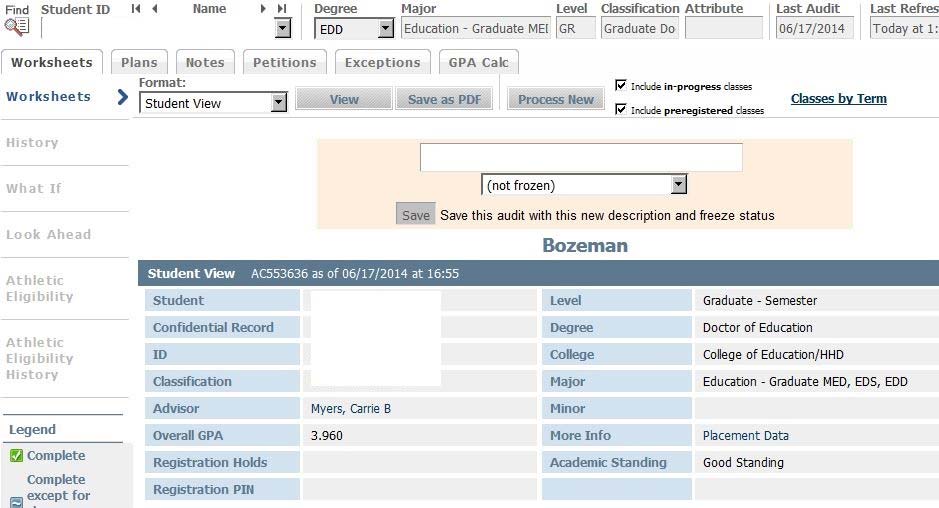The width and height of the screenshot is (939, 508).
Task: Open the Format dropdown set to Student View
Action: (x=279, y=103)
